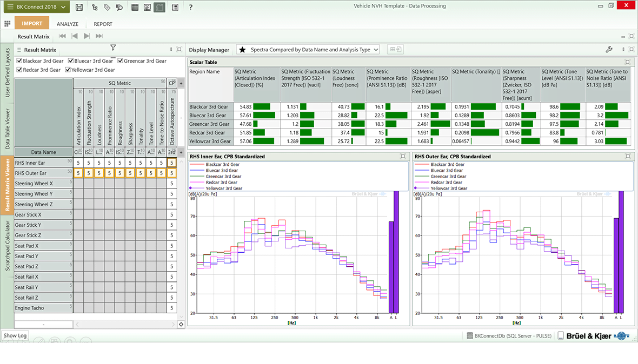Uncheck the Blackcar 3rd Gear checkbox

click(19, 61)
